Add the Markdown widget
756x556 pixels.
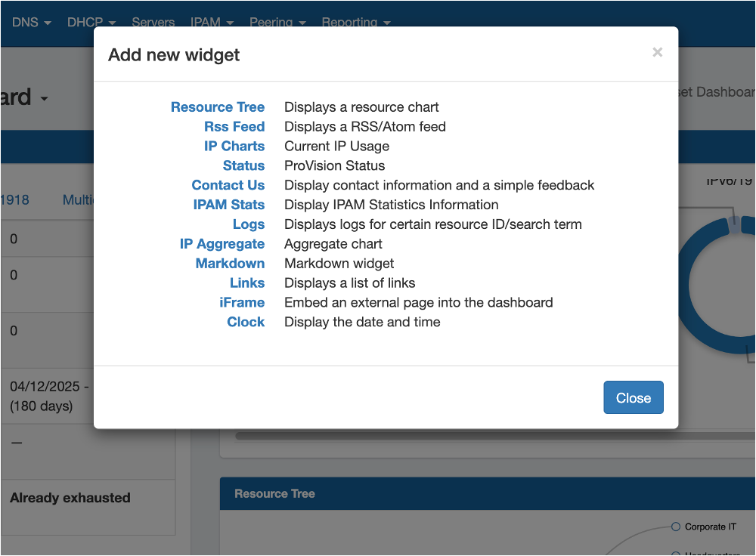[x=230, y=264]
